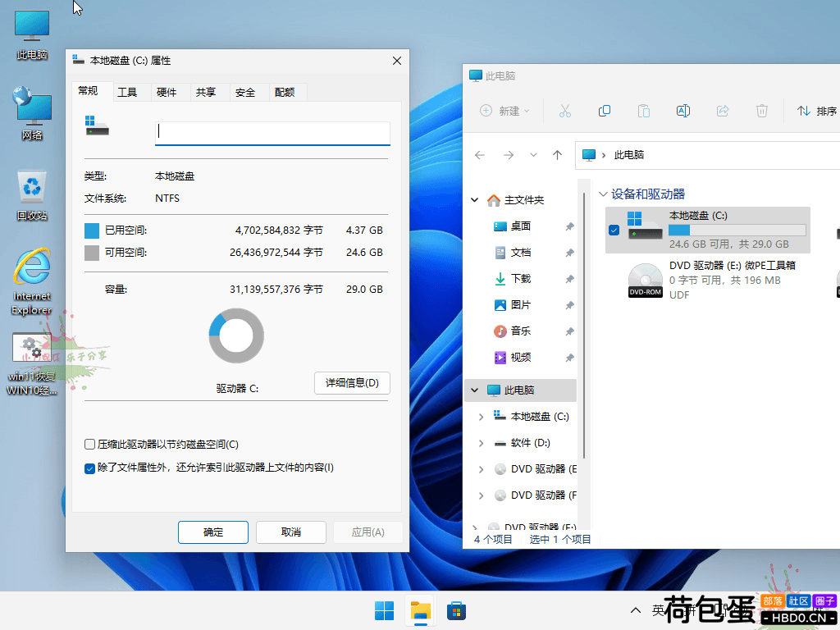Open the recent locations dropdown arrow
Screen dimensions: 840x630
point(533,155)
